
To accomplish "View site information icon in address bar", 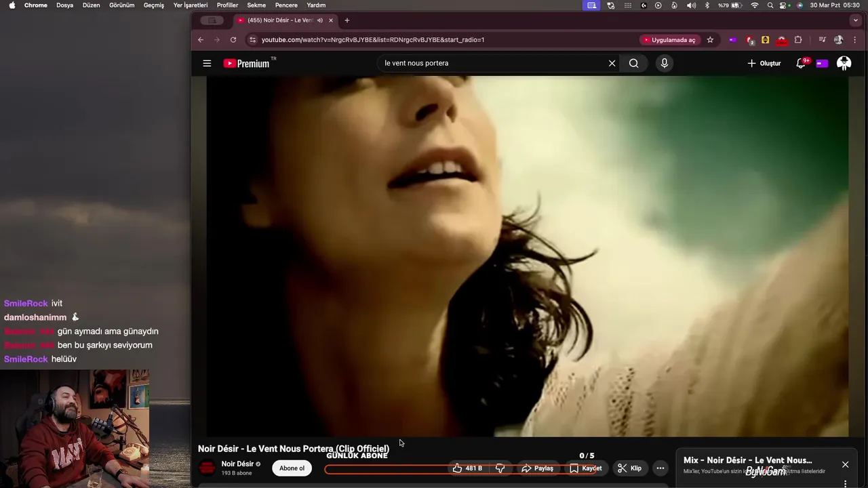I will [x=252, y=40].
